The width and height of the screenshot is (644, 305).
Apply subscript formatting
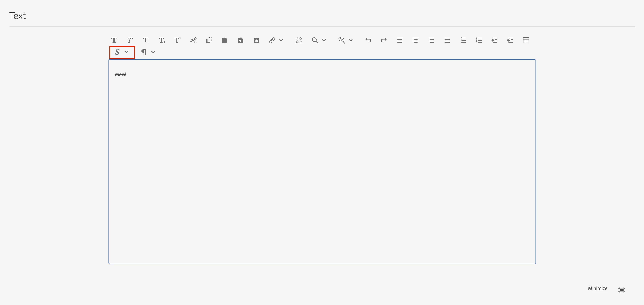click(162, 40)
